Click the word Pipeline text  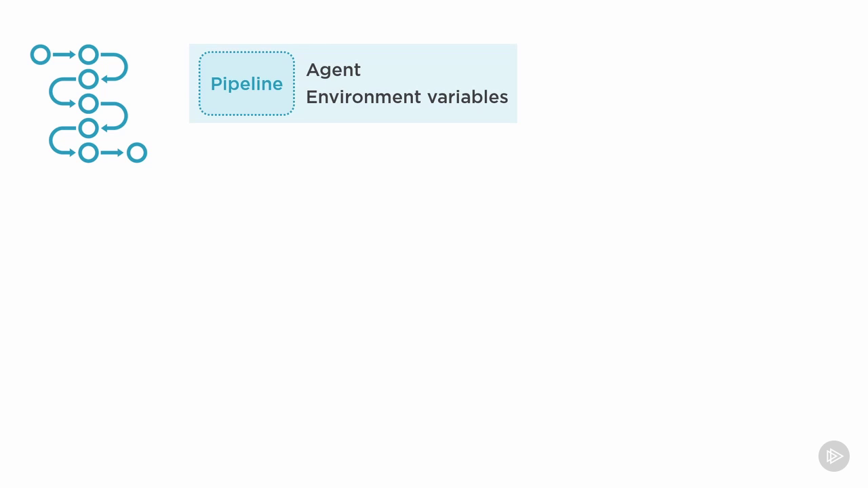[x=247, y=84]
